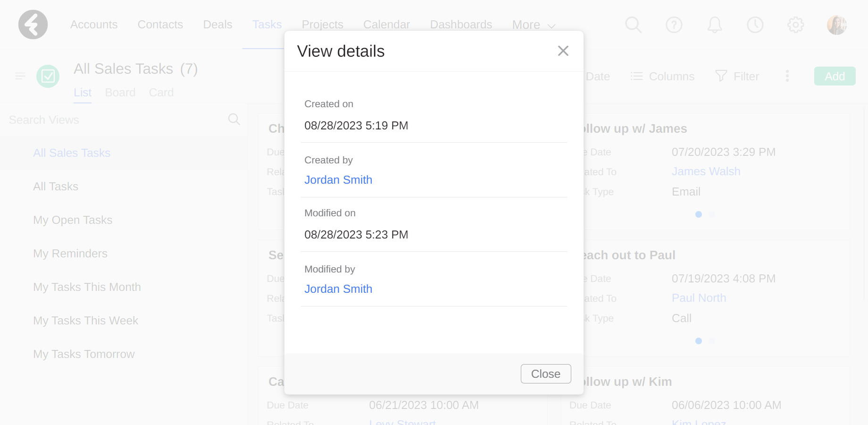This screenshot has height=425, width=868.
Task: Go to the Tasks tab
Action: [267, 25]
